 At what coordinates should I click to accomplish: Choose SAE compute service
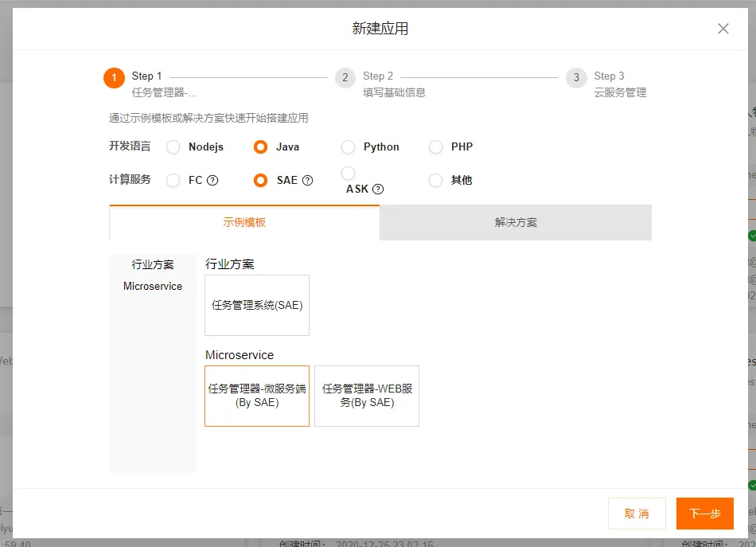click(x=260, y=181)
